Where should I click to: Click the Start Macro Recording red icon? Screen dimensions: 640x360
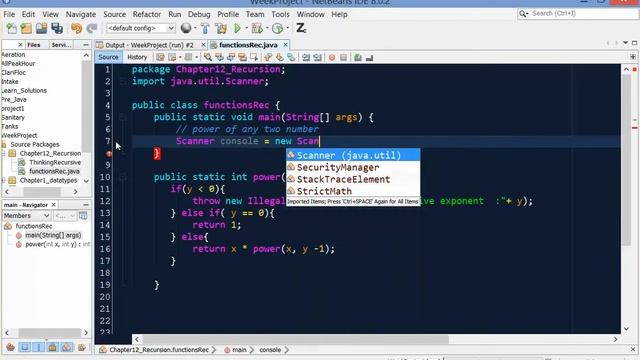pos(332,58)
